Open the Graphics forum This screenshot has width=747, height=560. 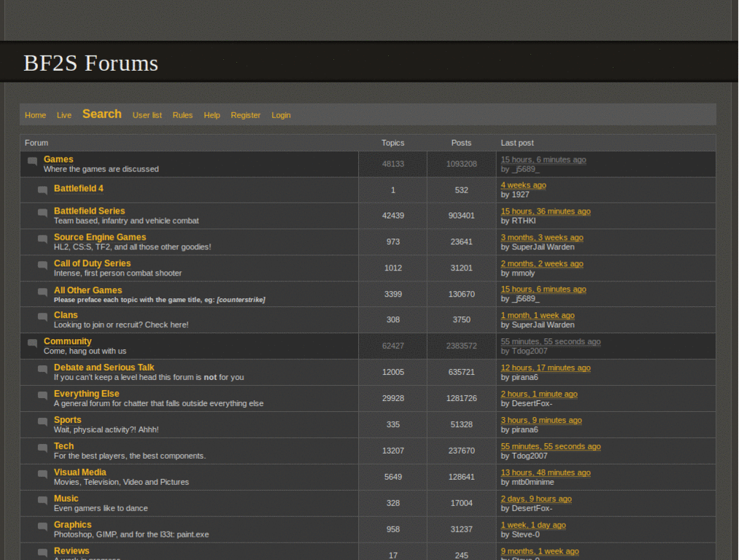coord(72,525)
